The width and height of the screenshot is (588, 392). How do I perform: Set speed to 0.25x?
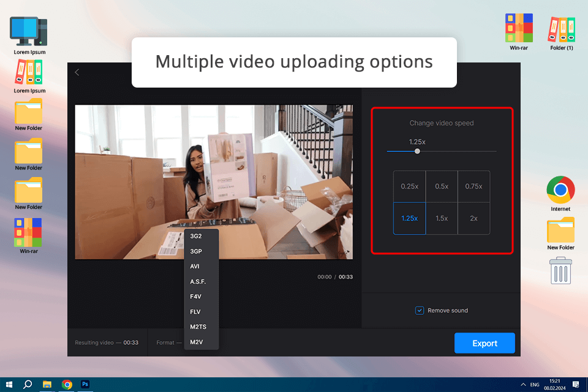410,186
